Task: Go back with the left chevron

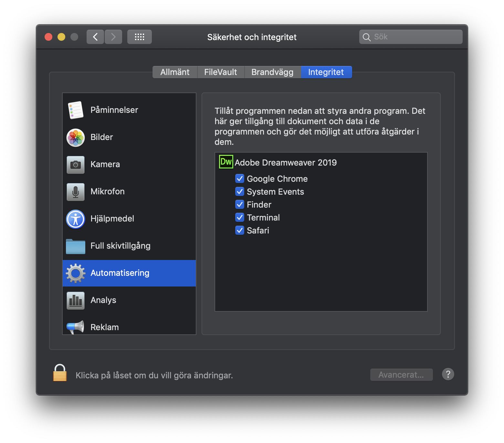Action: pos(95,37)
